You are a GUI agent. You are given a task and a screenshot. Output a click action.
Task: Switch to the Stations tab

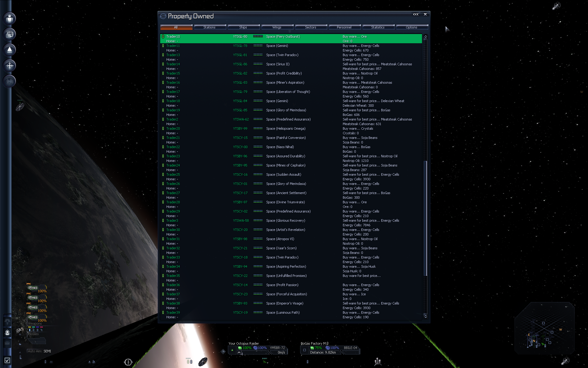(210, 27)
